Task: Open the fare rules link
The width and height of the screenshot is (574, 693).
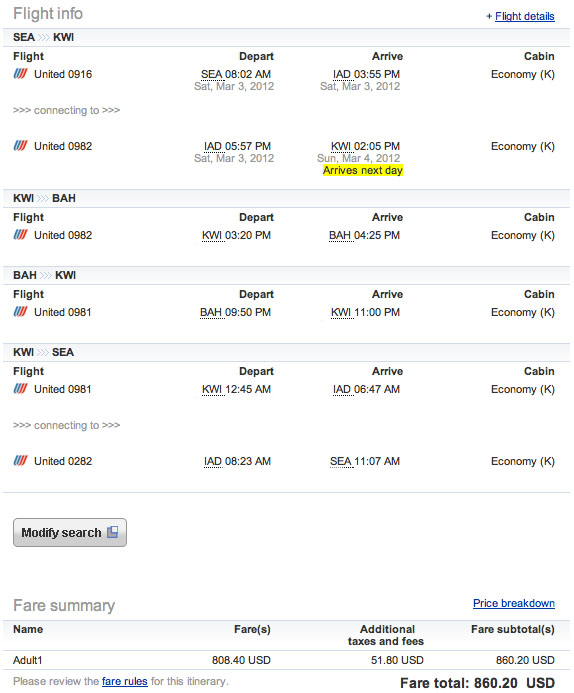Action: tap(125, 681)
